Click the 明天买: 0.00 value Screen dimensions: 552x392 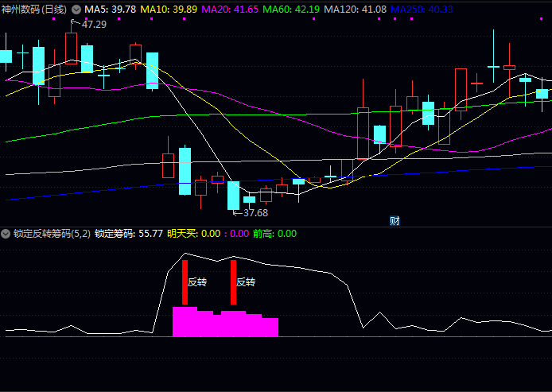(194, 234)
